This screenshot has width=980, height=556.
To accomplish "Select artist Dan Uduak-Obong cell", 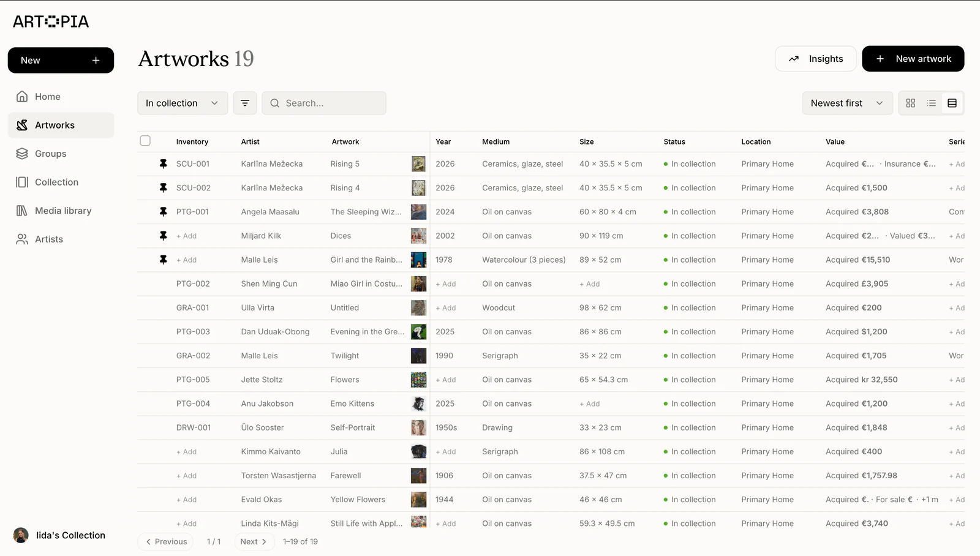I will click(275, 331).
